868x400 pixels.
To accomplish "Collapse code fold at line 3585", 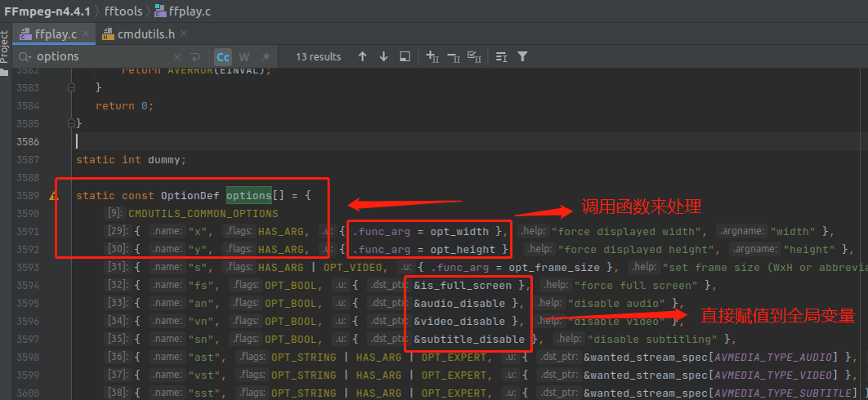I will [x=72, y=123].
